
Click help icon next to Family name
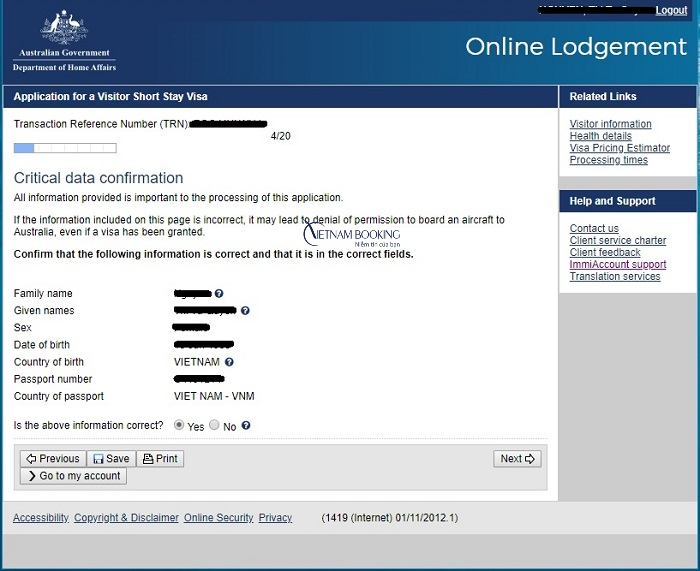pos(219,294)
